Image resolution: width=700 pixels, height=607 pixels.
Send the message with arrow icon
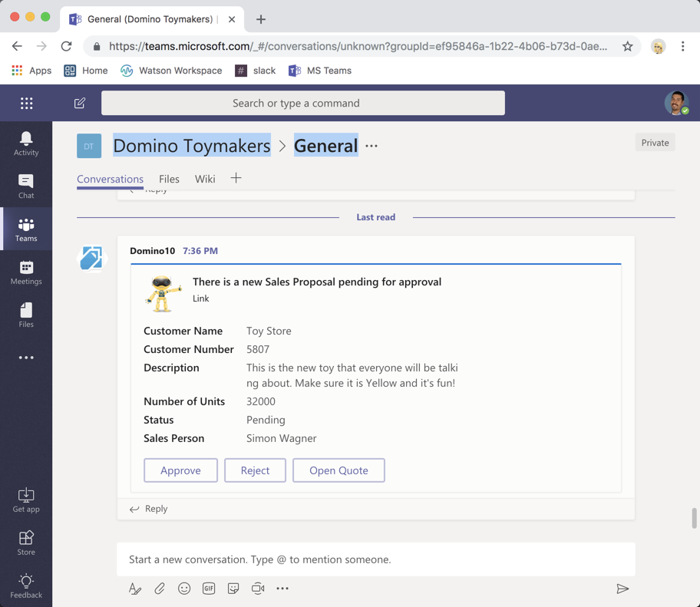[x=622, y=589]
